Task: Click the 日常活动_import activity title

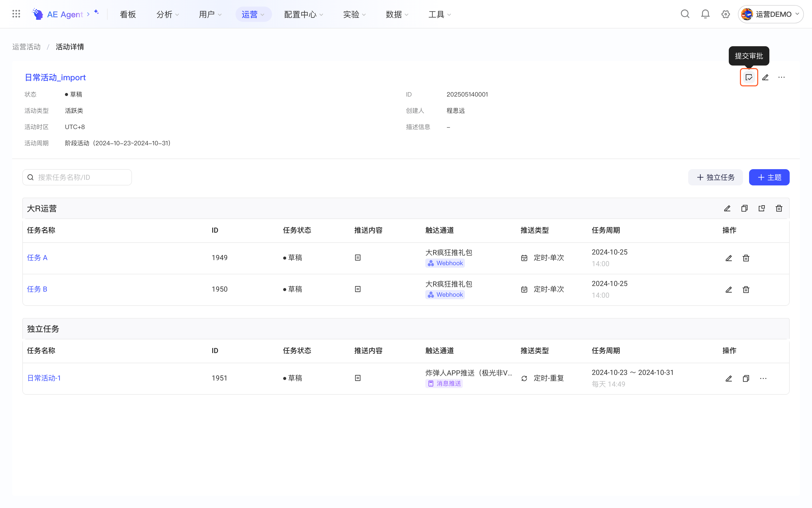Action: click(x=55, y=77)
